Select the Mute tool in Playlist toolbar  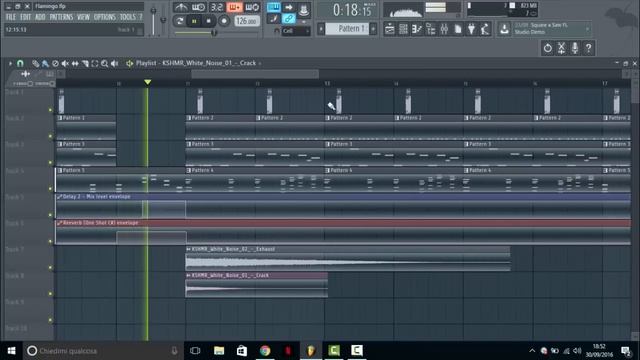click(65, 63)
